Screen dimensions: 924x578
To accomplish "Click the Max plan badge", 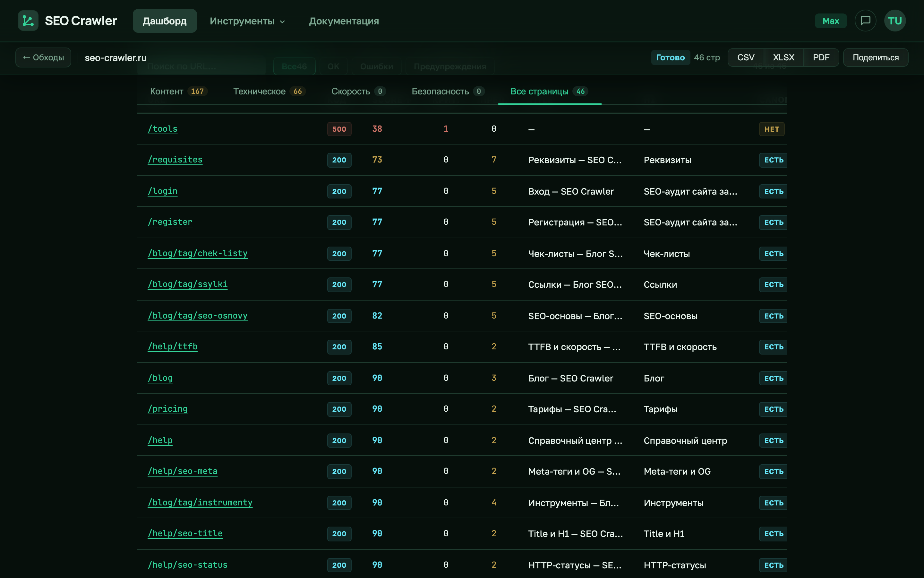I will (x=830, y=21).
